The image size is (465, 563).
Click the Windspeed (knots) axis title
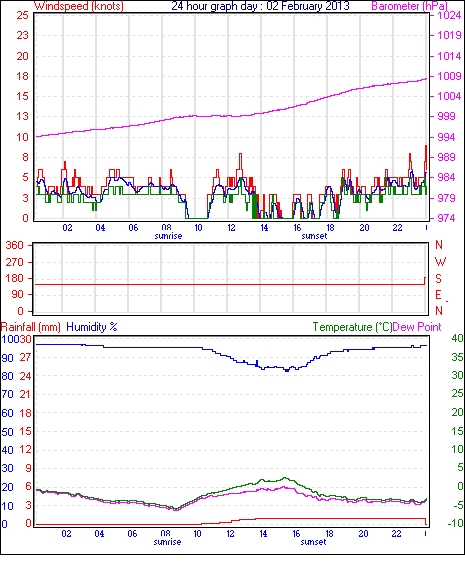(x=78, y=6)
